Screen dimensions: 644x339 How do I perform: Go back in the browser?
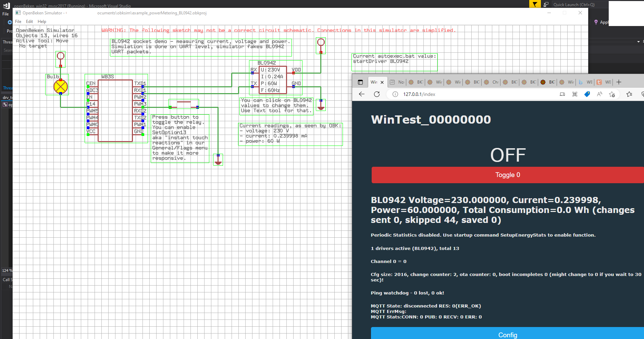click(x=362, y=94)
